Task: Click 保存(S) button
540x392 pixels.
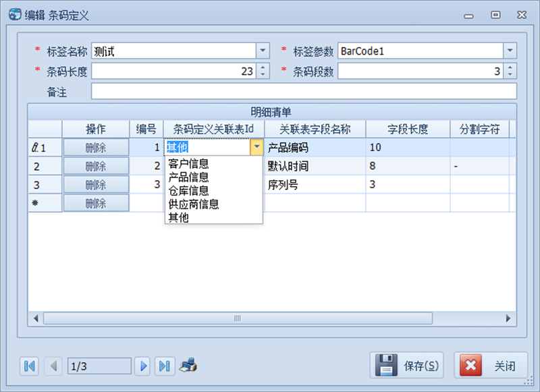Action: click(x=407, y=366)
